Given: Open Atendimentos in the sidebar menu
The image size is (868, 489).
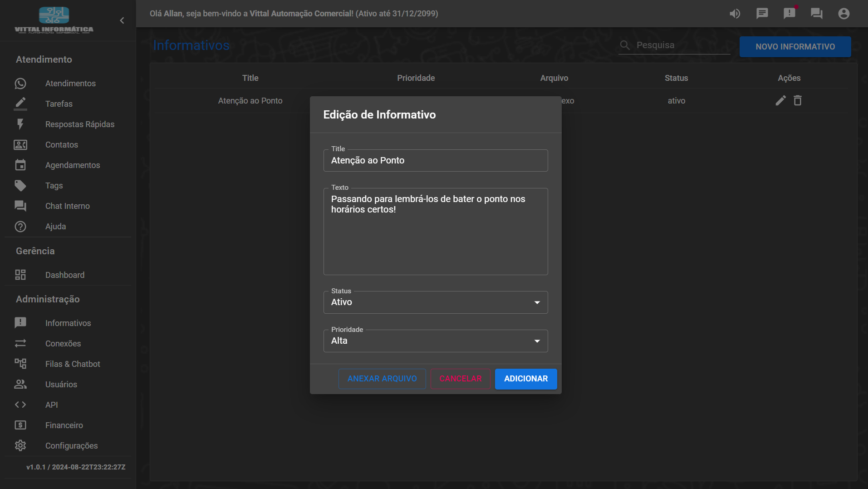Looking at the screenshot, I should click(x=70, y=84).
